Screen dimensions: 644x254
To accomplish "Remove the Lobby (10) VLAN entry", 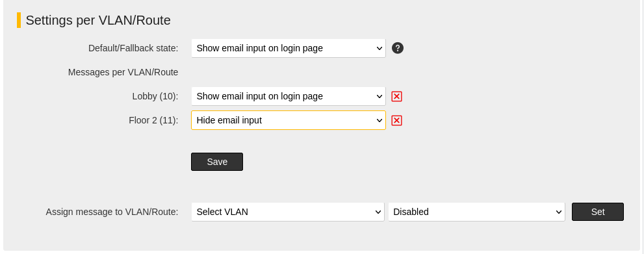I will [396, 96].
